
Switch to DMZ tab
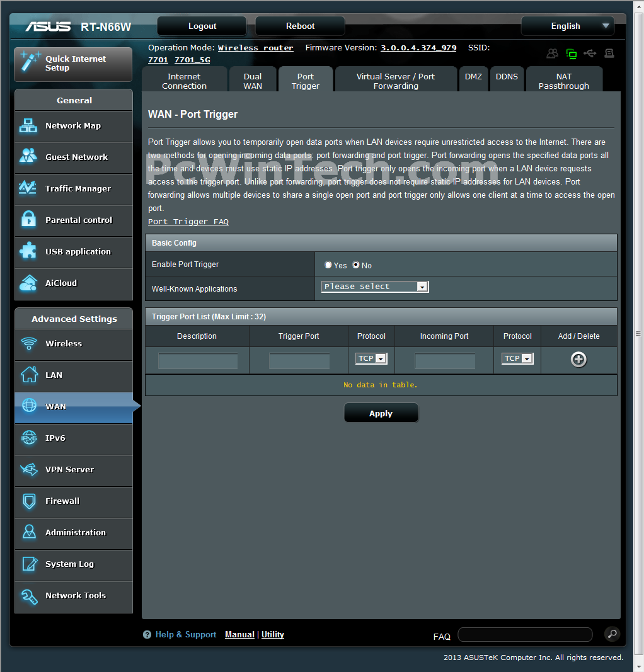(473, 79)
